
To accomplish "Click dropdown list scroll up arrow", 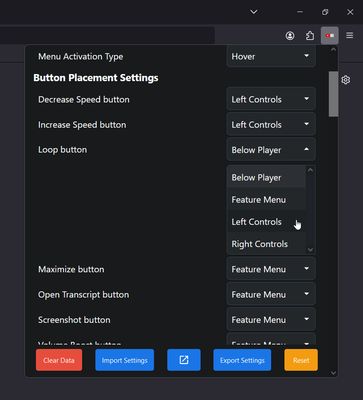I will point(310,170).
